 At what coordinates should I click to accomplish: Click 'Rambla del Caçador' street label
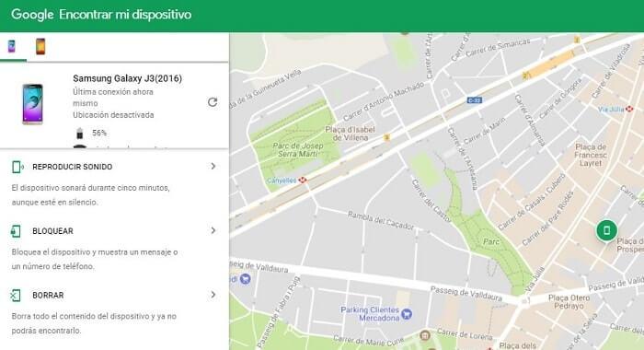click(381, 220)
